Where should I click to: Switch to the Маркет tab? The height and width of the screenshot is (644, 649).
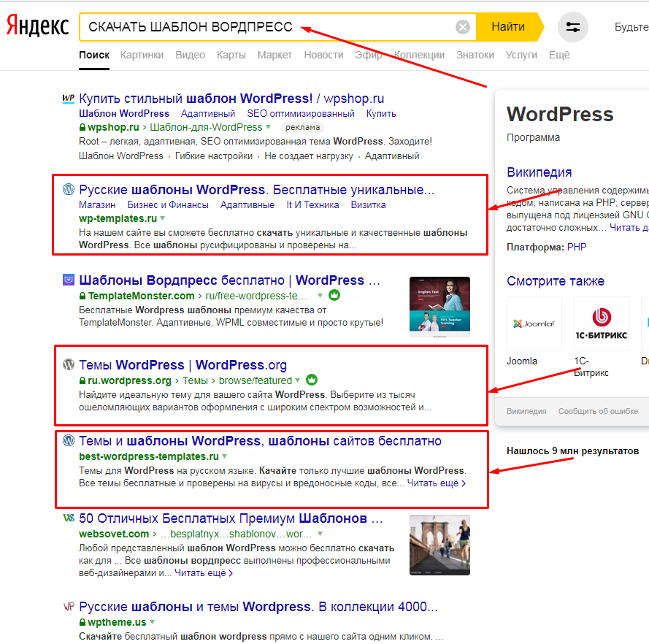(274, 55)
